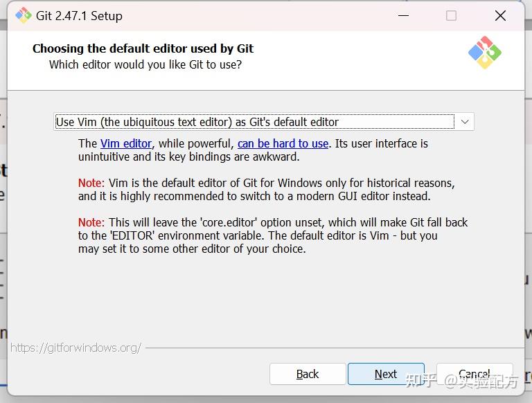Viewport: 532px width, 403px height.
Task: Cancel the Git installation
Action: coord(475,374)
